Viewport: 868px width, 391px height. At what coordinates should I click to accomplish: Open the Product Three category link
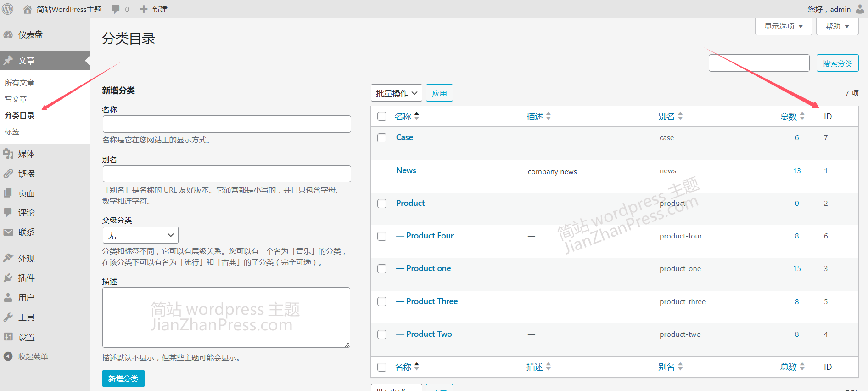431,301
